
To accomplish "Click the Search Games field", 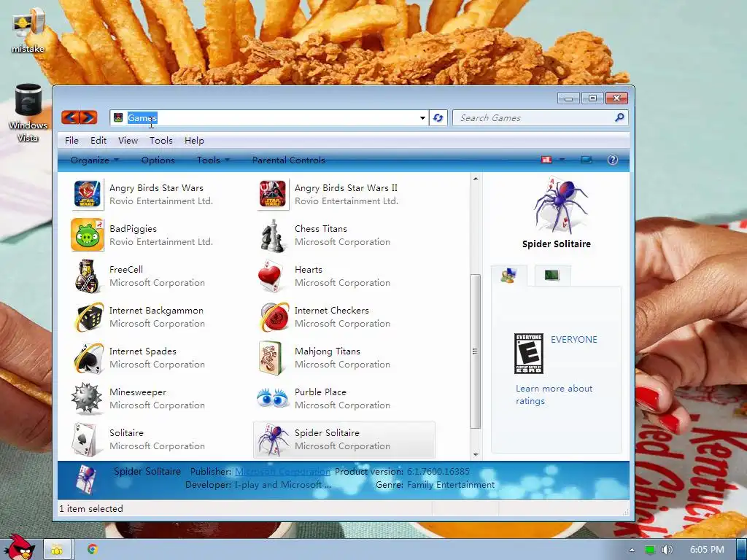I will (540, 117).
